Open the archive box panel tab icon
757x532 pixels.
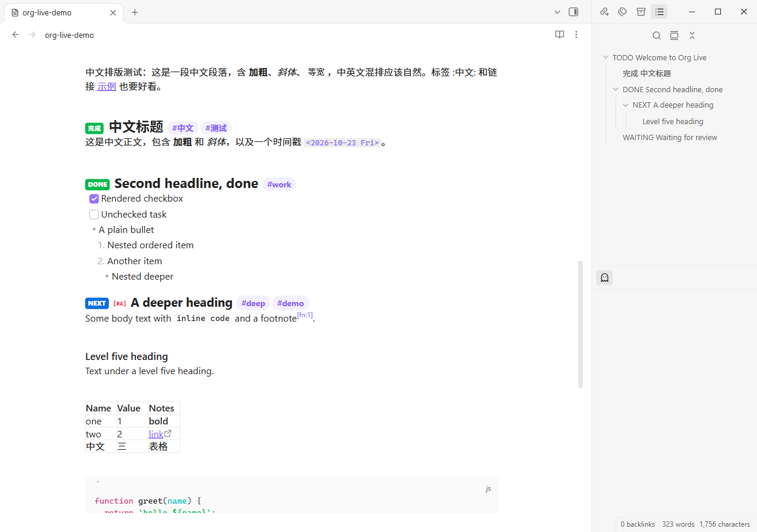click(x=640, y=12)
